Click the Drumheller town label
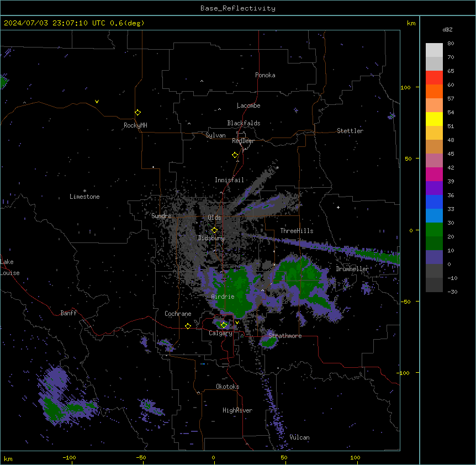 coord(352,269)
